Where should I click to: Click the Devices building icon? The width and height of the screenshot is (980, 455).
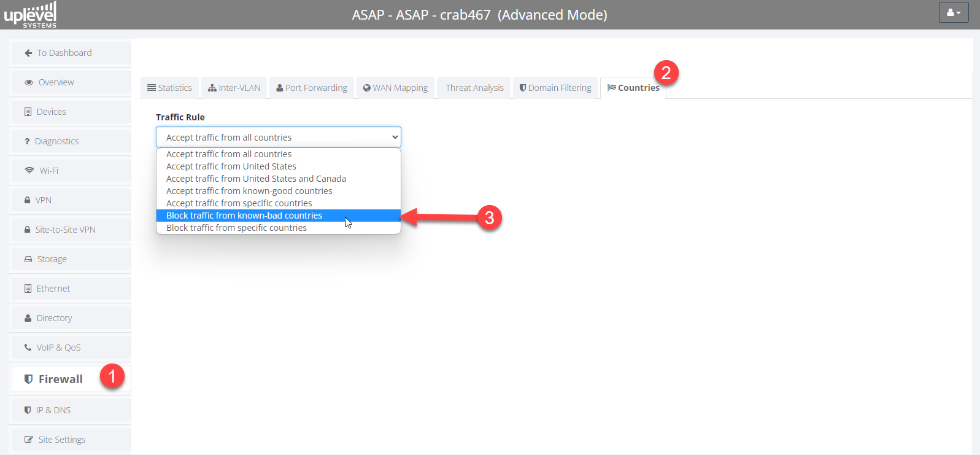tap(28, 112)
